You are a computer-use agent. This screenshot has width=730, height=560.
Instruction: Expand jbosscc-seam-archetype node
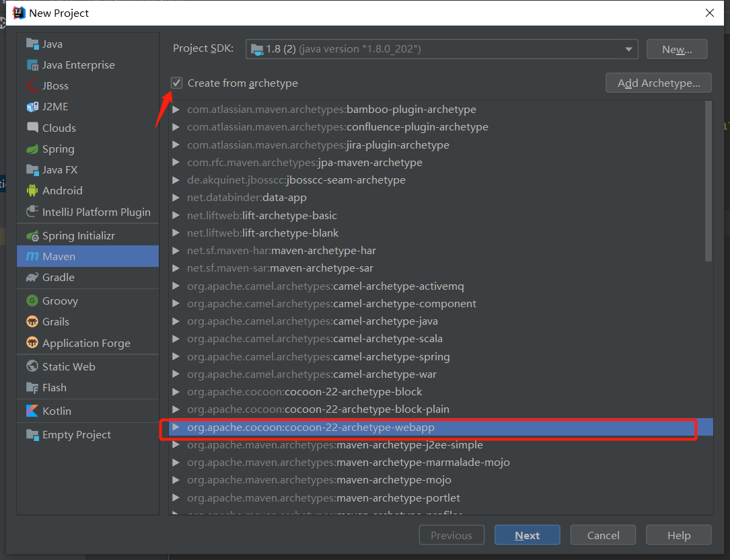[176, 180]
